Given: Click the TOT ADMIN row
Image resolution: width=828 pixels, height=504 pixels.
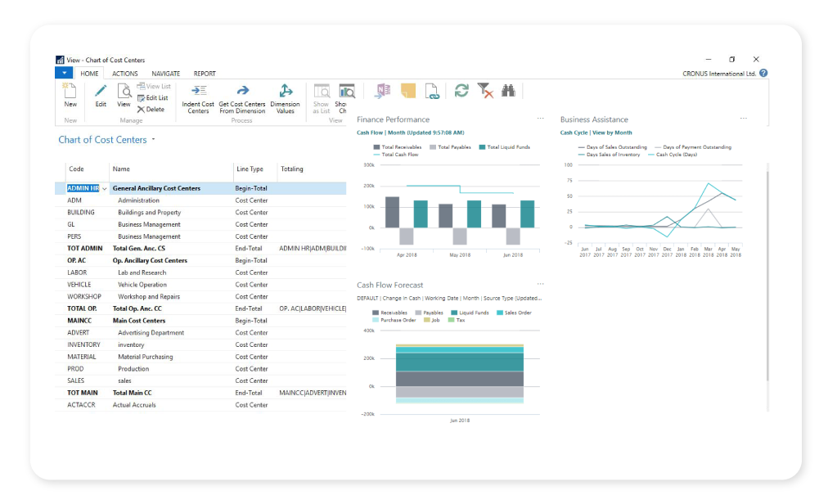Looking at the screenshot, I should point(200,248).
